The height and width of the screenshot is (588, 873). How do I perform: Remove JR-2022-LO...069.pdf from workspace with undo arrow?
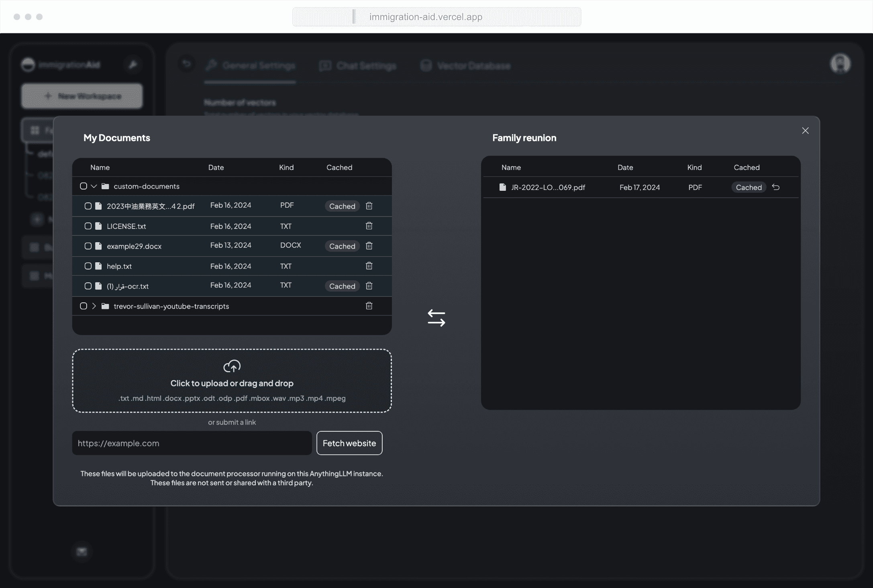(x=776, y=188)
